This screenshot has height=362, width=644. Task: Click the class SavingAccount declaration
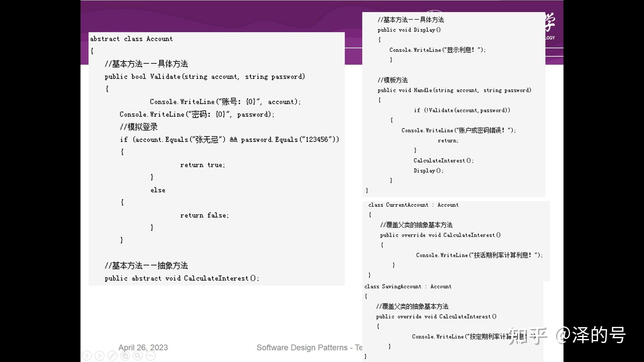pyautogui.click(x=408, y=287)
